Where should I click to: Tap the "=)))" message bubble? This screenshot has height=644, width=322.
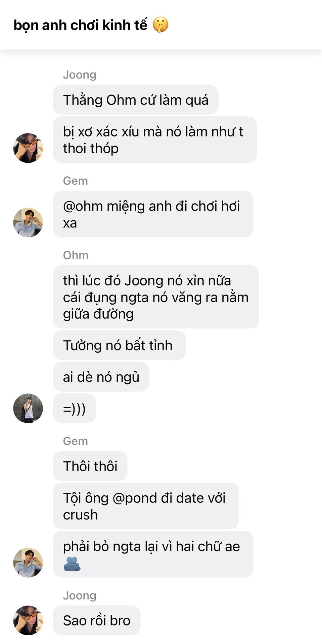click(75, 408)
